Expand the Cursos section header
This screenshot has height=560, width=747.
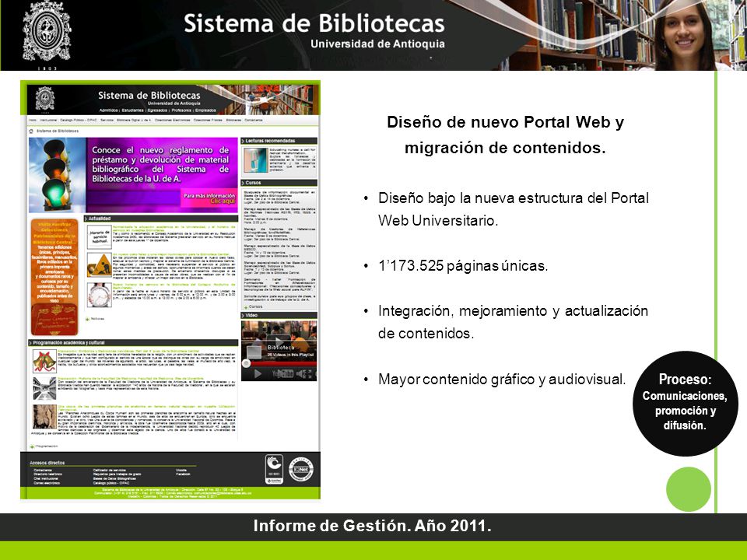coord(279,183)
